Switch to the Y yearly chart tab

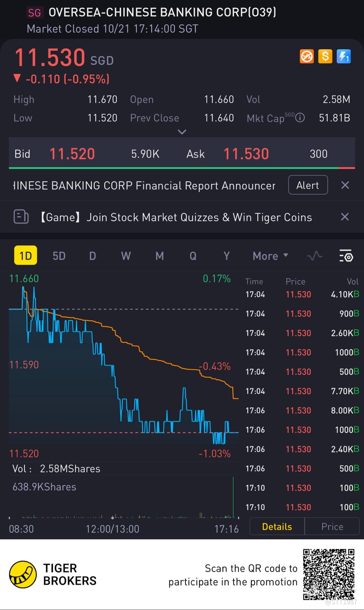(x=226, y=256)
